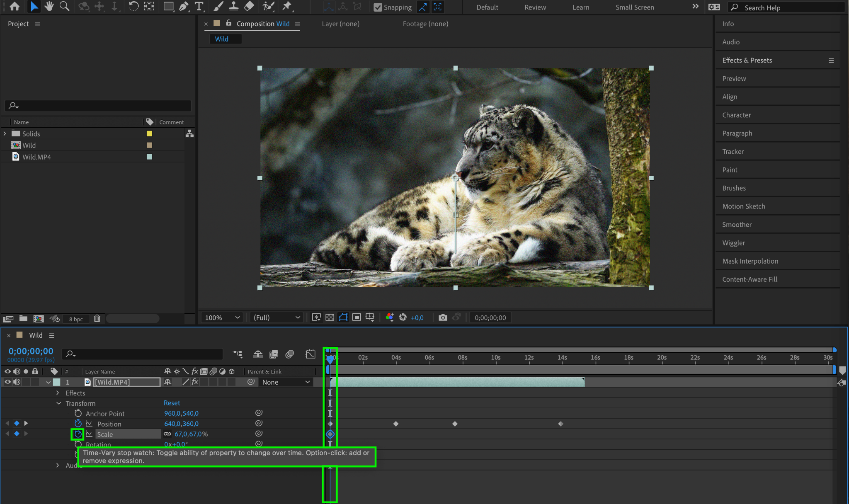
Task: Click the snapshot camera icon
Action: pyautogui.click(x=443, y=317)
